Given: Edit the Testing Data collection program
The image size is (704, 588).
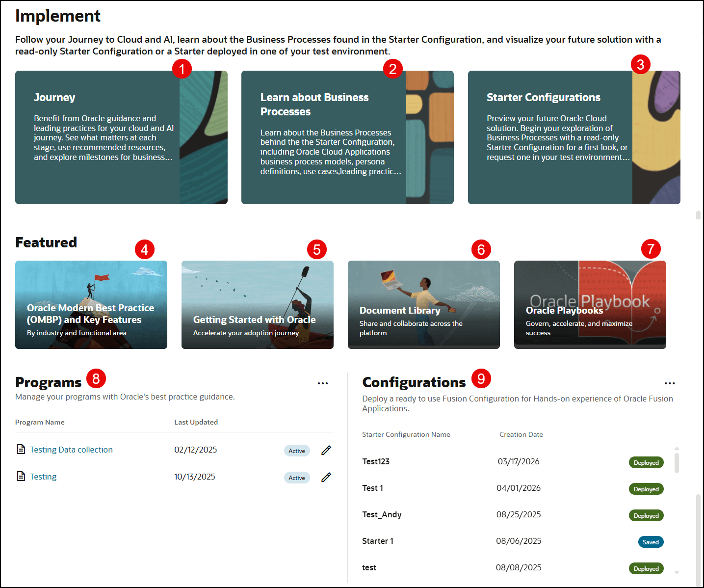Looking at the screenshot, I should click(326, 450).
